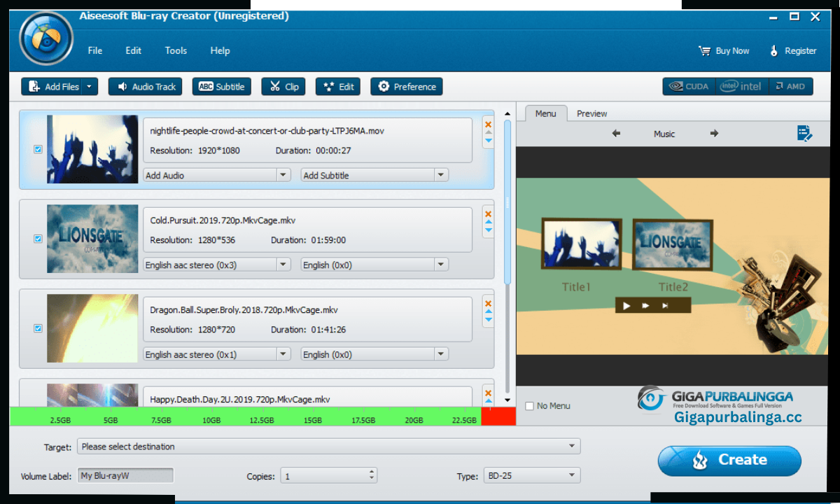
Task: Enable the No Menu checkbox
Action: (x=530, y=406)
